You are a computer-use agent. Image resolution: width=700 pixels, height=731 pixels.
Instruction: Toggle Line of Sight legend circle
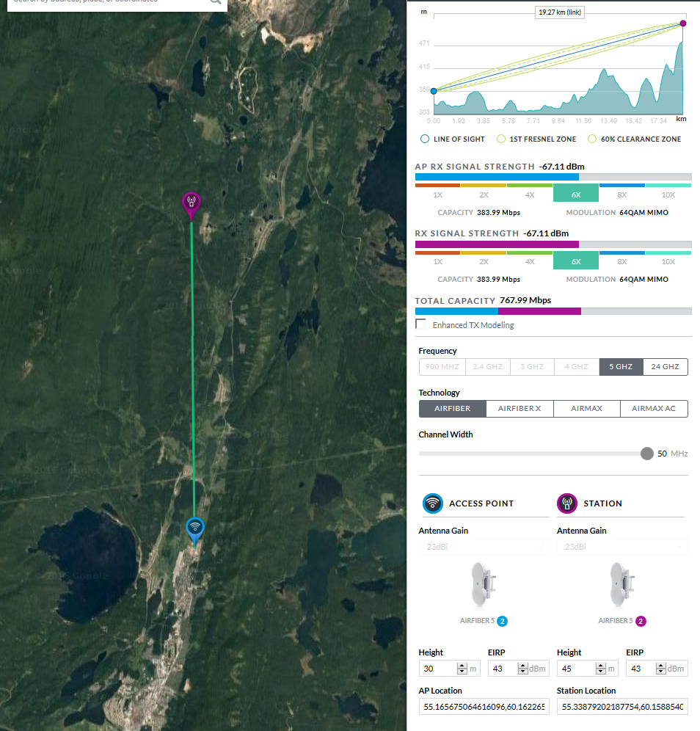(425, 139)
